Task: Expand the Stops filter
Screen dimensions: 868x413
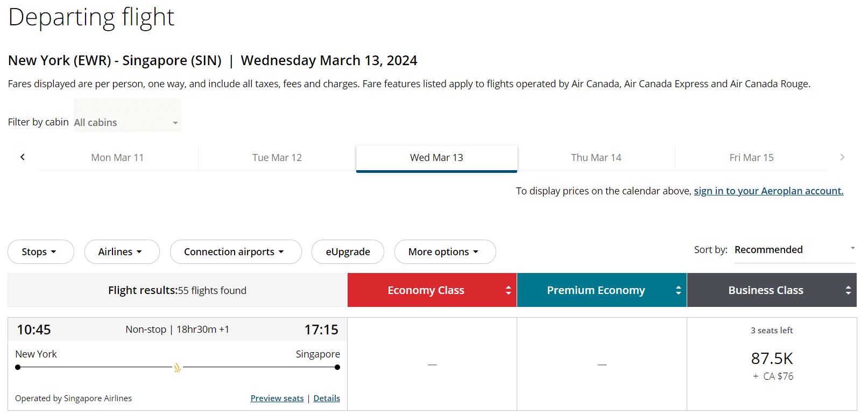Action: click(x=40, y=252)
